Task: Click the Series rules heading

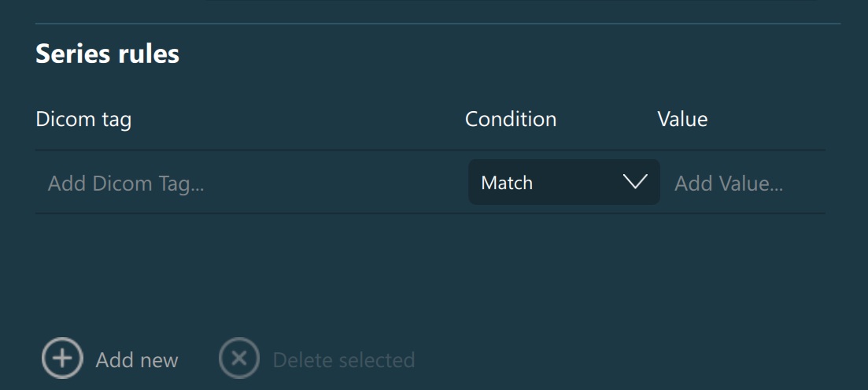Action: tap(108, 54)
